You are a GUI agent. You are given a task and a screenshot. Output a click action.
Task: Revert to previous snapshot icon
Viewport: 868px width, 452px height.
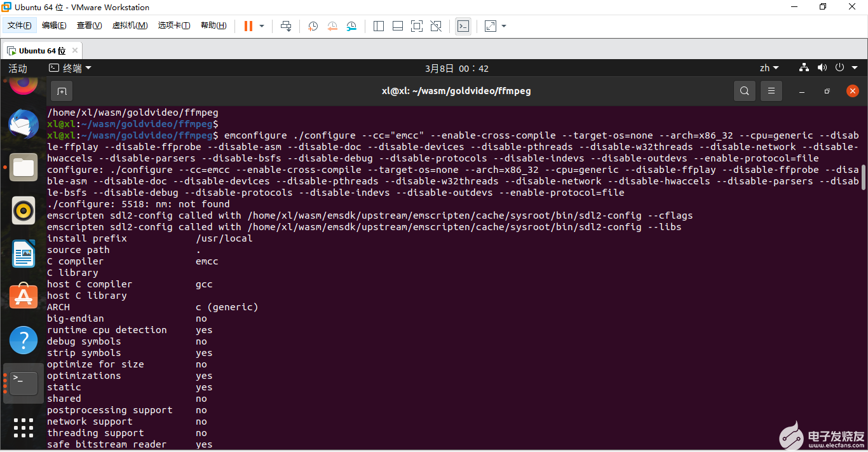coord(332,26)
